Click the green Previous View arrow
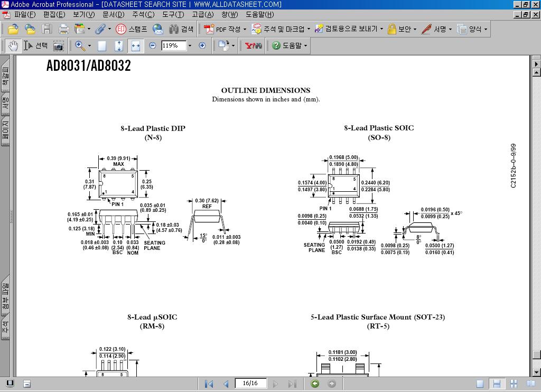541x392 pixels. point(315,384)
